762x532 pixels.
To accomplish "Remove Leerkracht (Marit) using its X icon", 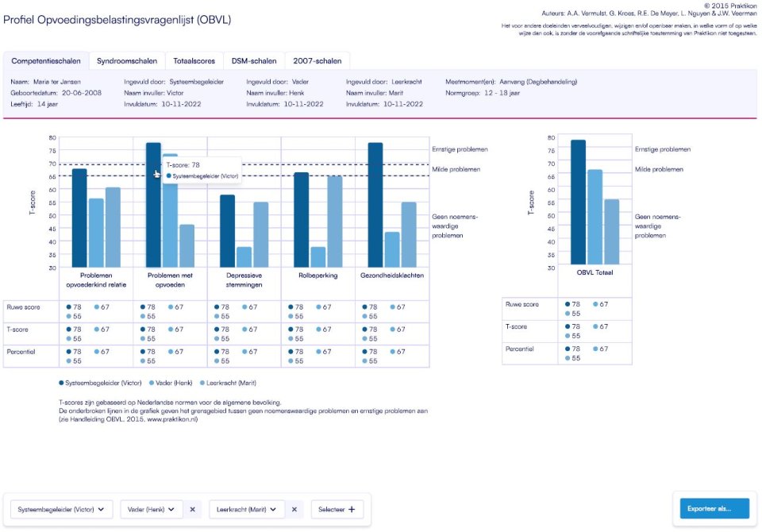I will point(294,510).
